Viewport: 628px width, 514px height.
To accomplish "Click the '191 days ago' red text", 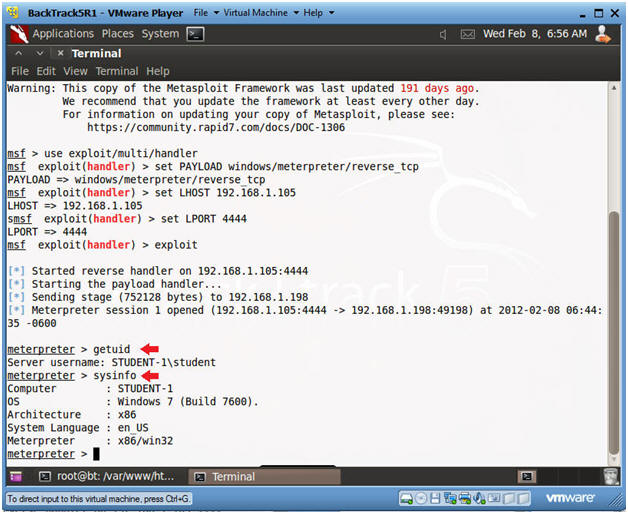I will coord(437,88).
